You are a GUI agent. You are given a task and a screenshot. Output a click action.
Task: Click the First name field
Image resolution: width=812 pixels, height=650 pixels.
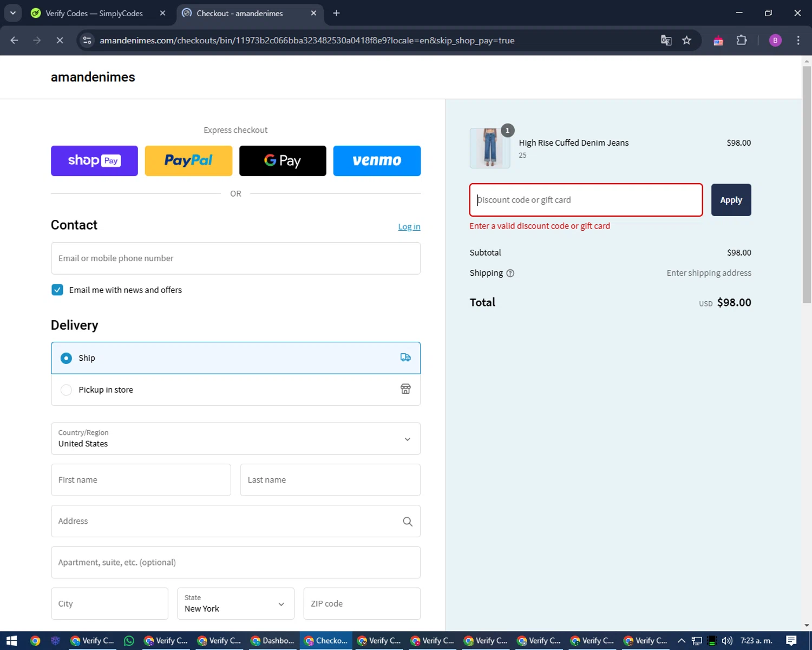click(x=141, y=480)
